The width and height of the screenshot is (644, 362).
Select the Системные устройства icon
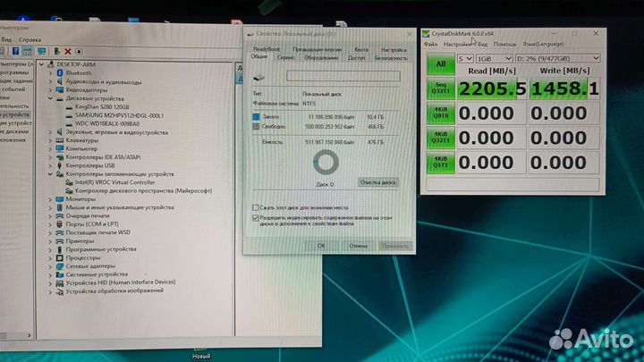pos(60,274)
